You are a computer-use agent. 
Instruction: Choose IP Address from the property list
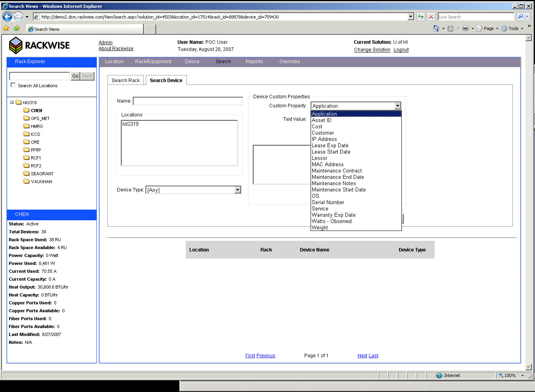click(324, 139)
